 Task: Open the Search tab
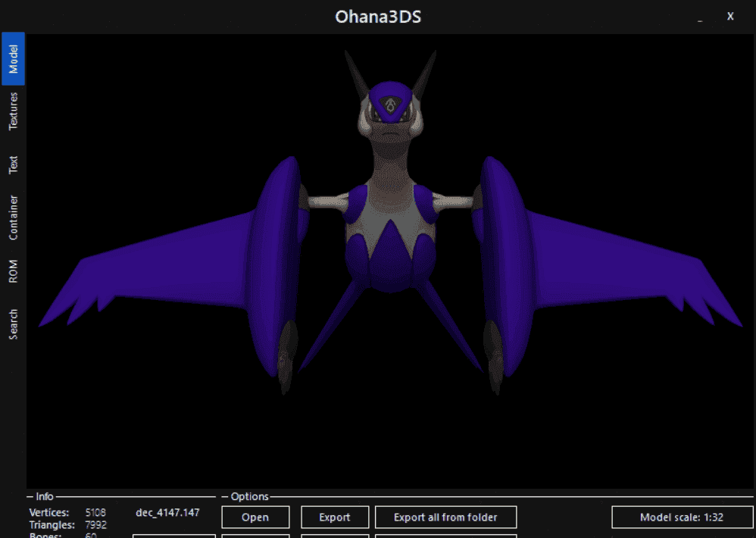click(13, 324)
